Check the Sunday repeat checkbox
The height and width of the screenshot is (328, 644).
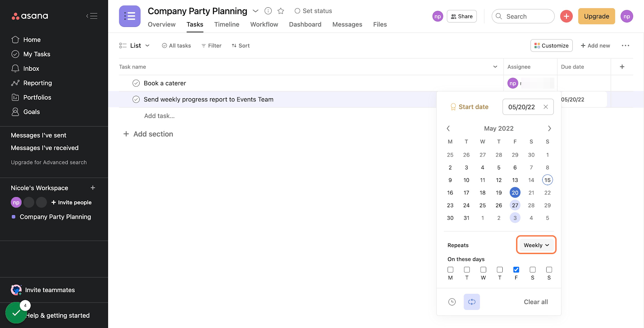549,270
